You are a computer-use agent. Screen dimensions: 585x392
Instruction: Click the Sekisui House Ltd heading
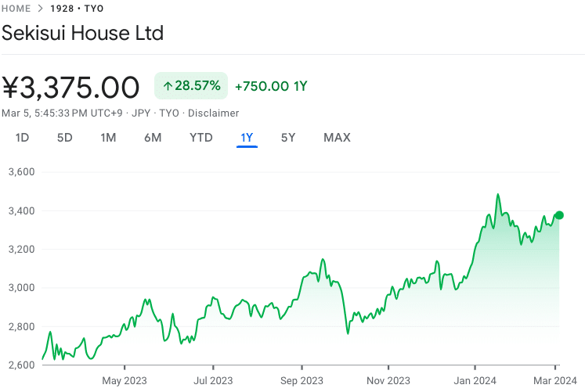click(x=82, y=33)
